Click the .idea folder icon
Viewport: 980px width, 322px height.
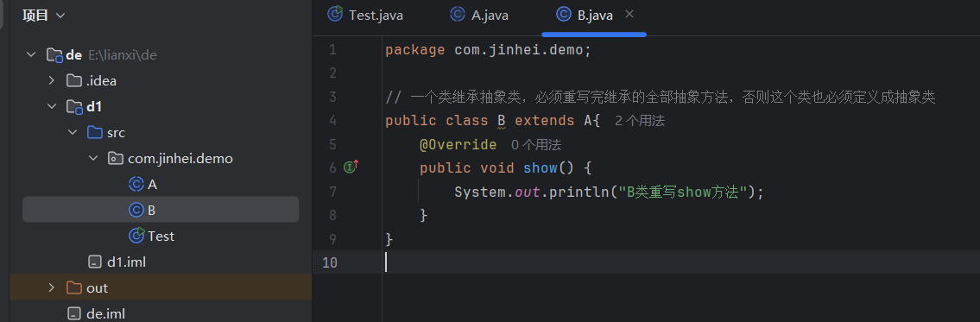[74, 80]
